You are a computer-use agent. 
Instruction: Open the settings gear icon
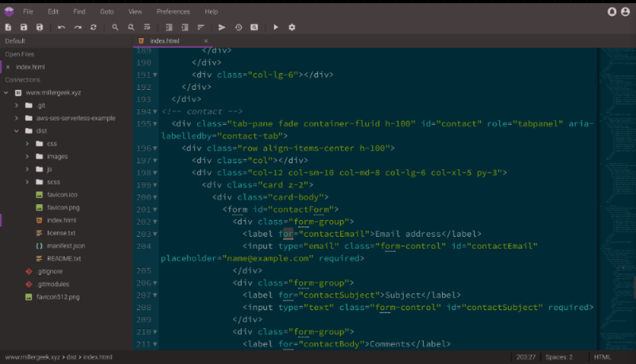point(292,27)
